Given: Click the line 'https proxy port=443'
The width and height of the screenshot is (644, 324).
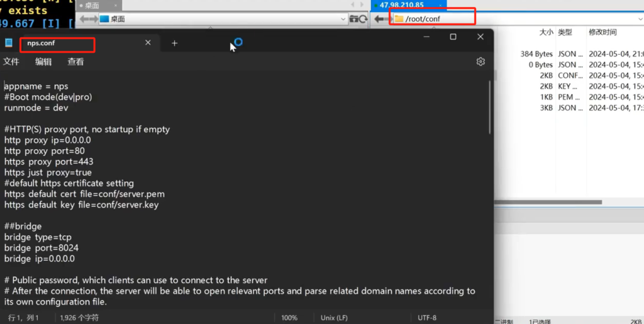Looking at the screenshot, I should point(49,162).
